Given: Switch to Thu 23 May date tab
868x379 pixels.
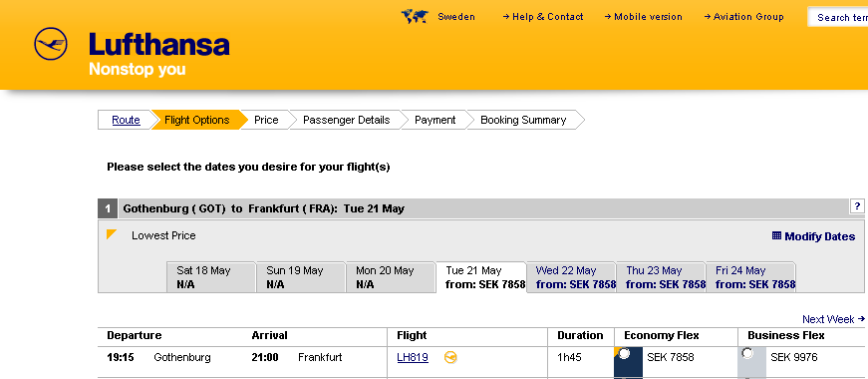Looking at the screenshot, I should click(661, 277).
